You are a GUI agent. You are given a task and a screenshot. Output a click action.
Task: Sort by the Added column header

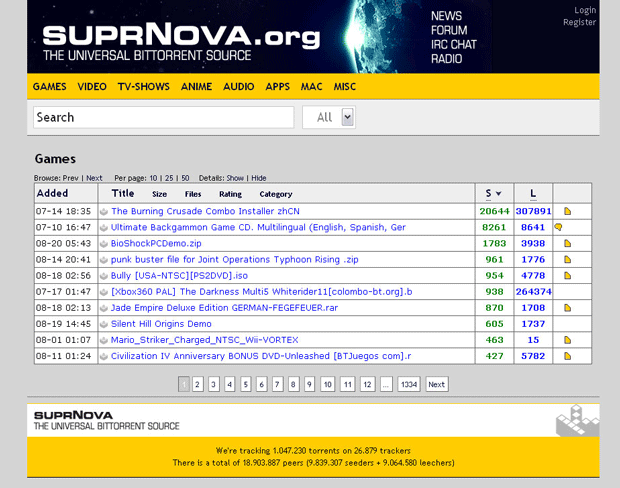click(52, 193)
